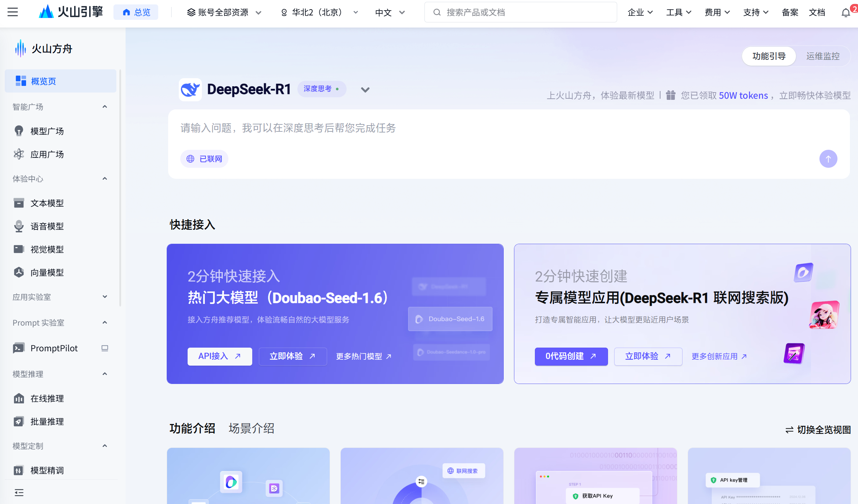
Task: Switch to the 场景介绍 tab
Action: (x=251, y=428)
